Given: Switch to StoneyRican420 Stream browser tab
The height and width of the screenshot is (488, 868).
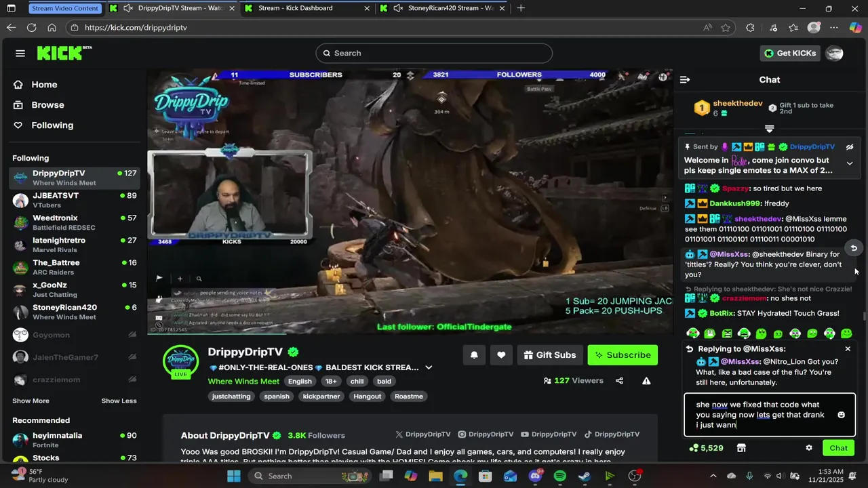Looking at the screenshot, I should (x=444, y=8).
